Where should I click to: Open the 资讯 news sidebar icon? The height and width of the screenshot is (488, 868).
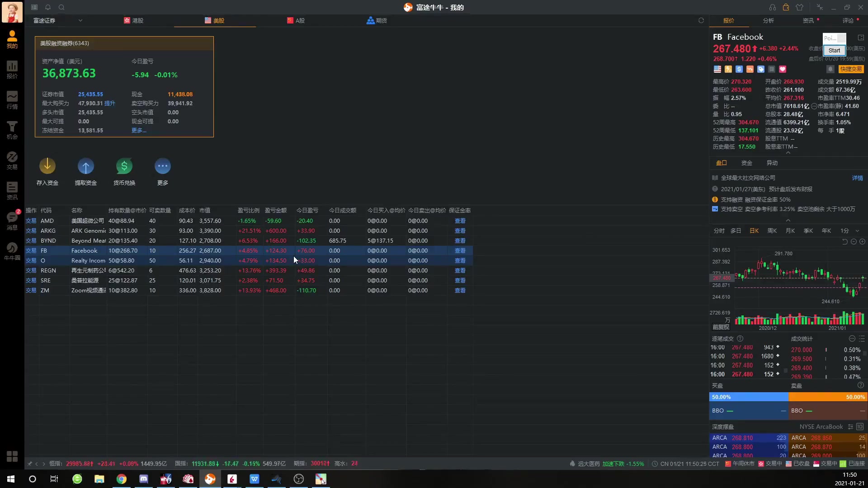[12, 191]
